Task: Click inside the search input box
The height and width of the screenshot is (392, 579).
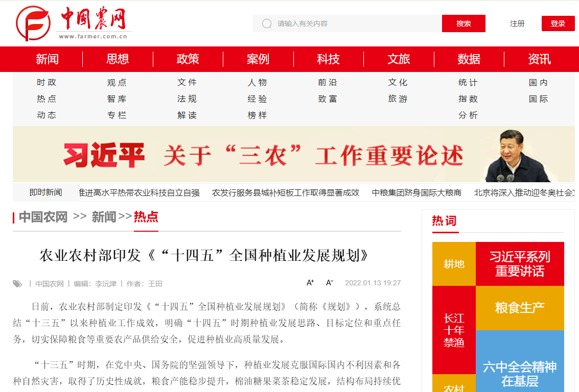Action: 348,23
